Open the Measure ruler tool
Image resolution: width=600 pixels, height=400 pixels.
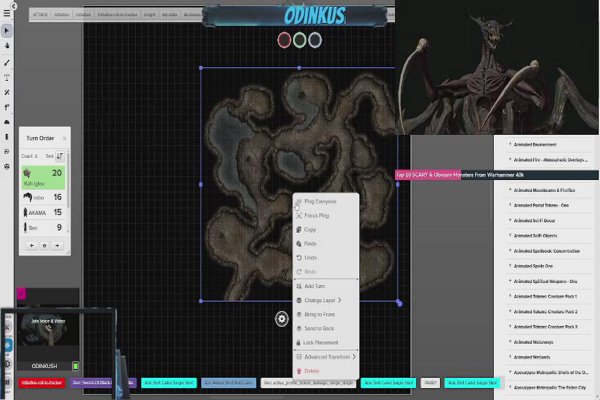tap(7, 92)
